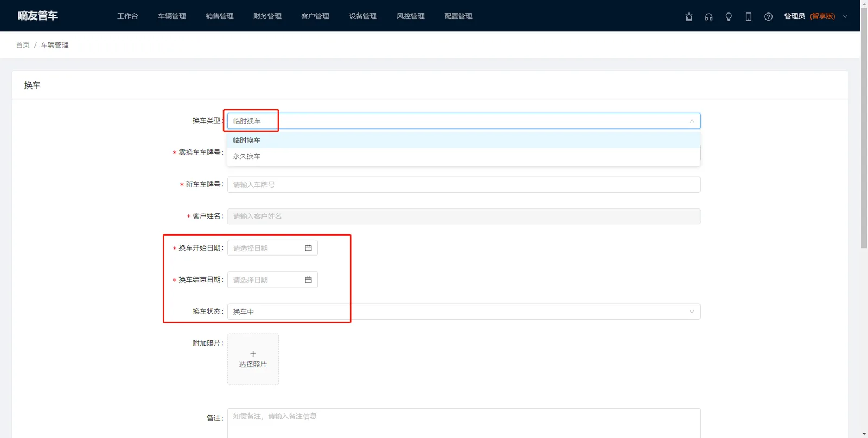868x438 pixels.
Task: Open the 客户管理 menu
Action: [315, 16]
